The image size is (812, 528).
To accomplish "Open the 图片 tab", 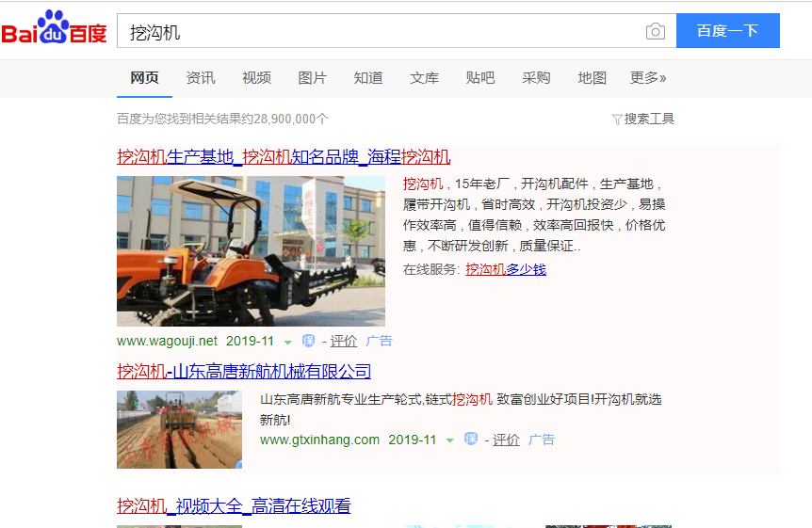I will click(x=312, y=78).
